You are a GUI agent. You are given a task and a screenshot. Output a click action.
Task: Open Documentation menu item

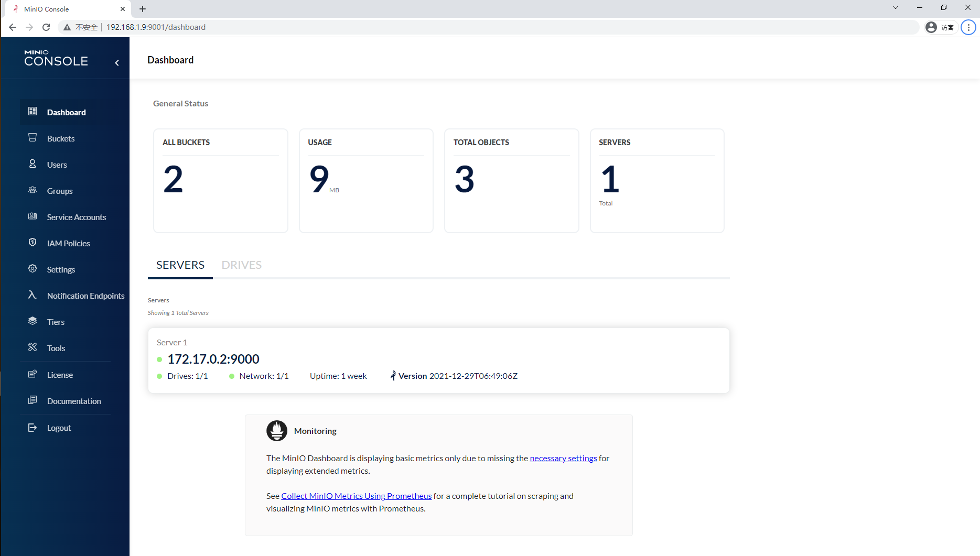[x=74, y=401]
